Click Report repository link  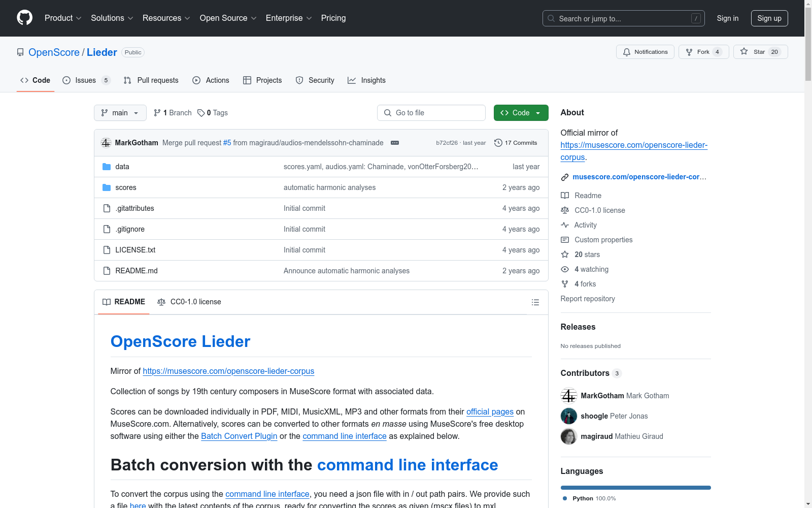pos(588,299)
